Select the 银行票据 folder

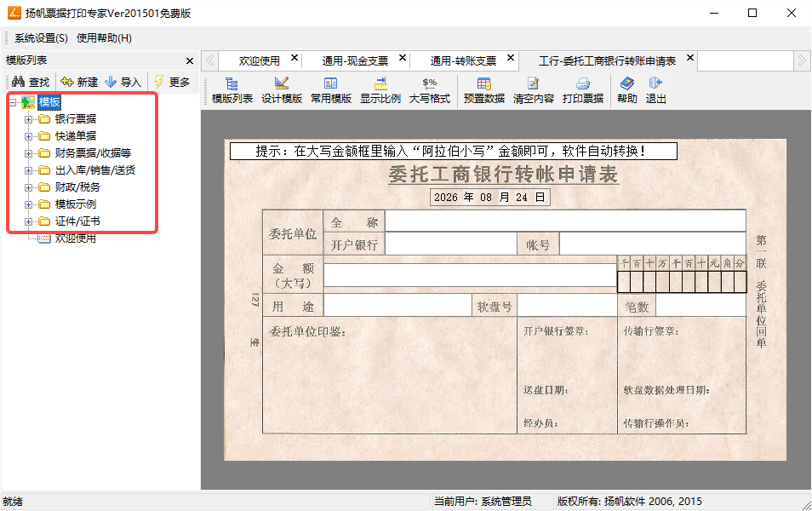coord(76,119)
